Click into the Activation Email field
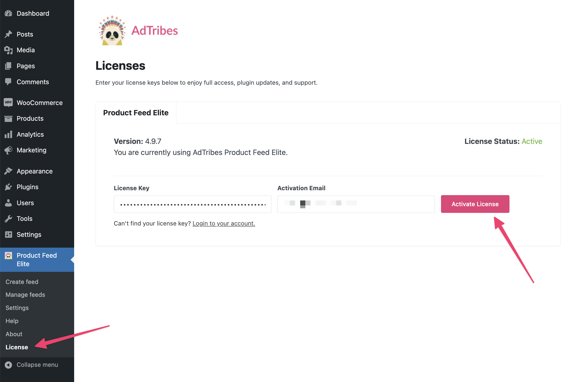This screenshot has width=588, height=382. pyautogui.click(x=356, y=204)
